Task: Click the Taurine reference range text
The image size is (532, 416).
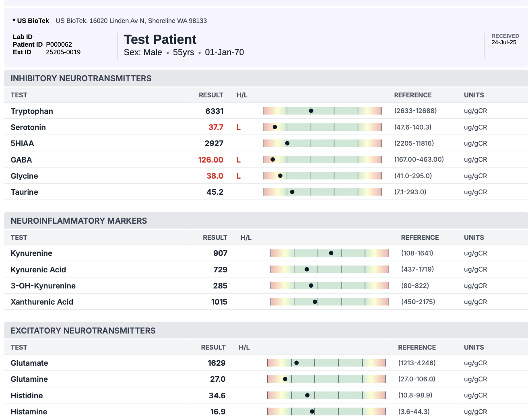Action: [x=410, y=192]
